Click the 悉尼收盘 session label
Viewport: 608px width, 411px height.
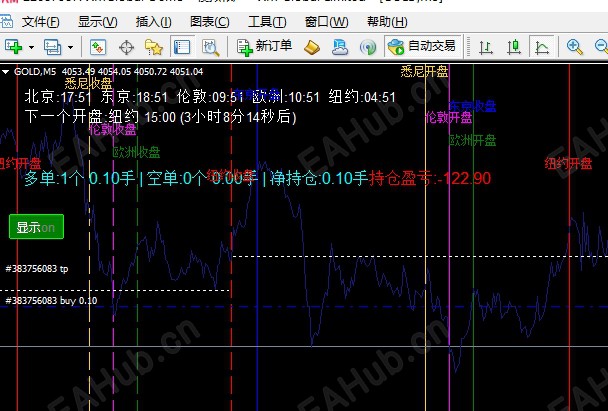(x=88, y=83)
